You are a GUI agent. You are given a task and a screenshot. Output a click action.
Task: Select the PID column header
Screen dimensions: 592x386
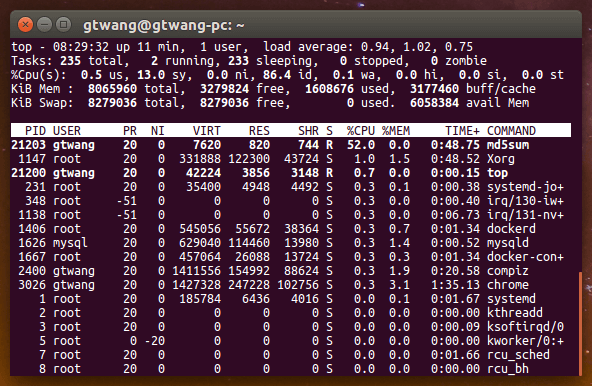35,131
